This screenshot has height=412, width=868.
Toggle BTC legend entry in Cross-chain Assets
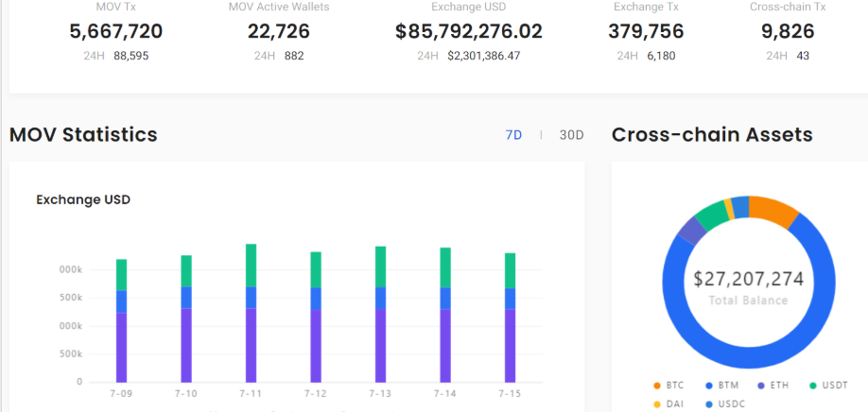click(x=668, y=386)
